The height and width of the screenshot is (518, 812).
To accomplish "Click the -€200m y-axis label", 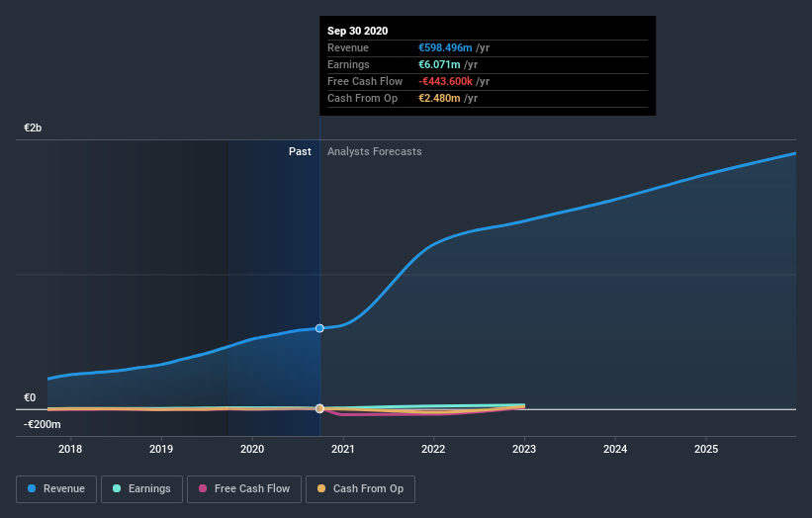I will click(x=42, y=424).
